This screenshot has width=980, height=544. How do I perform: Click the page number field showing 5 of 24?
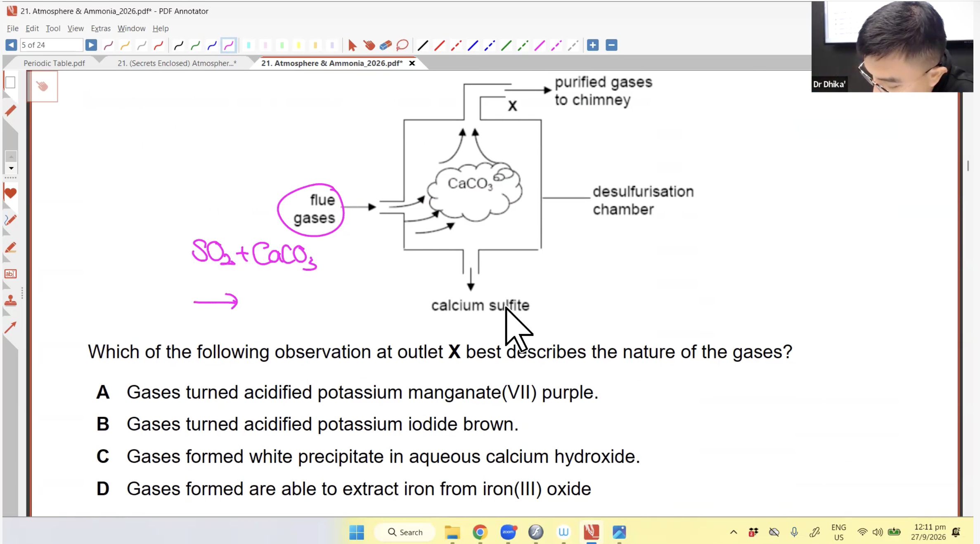point(51,45)
